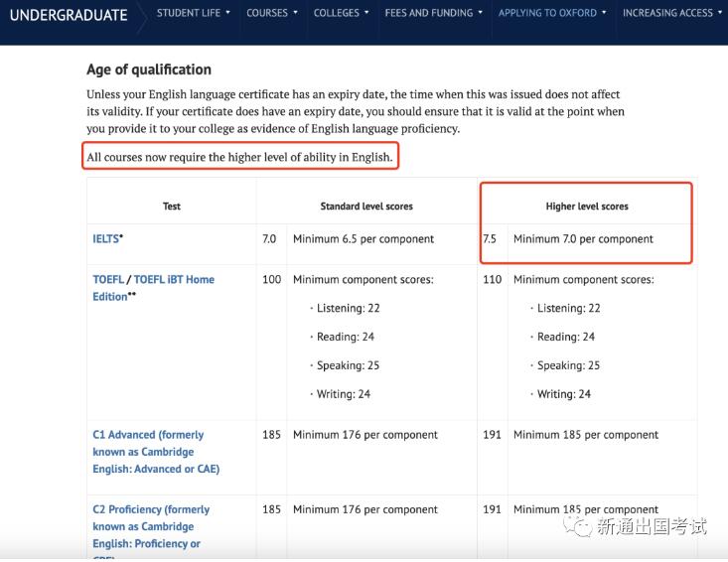Expand the Applying to Oxford dropdown arrow
The width and height of the screenshot is (728, 562).
pyautogui.click(x=604, y=13)
